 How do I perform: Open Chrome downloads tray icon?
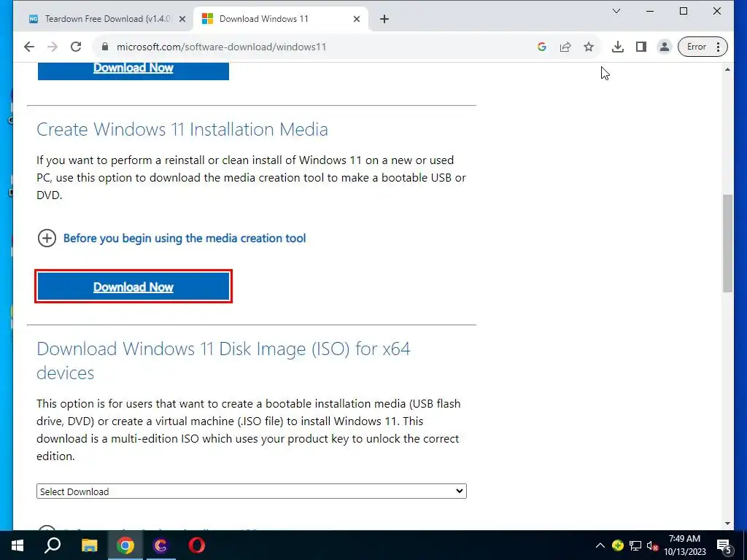click(617, 47)
